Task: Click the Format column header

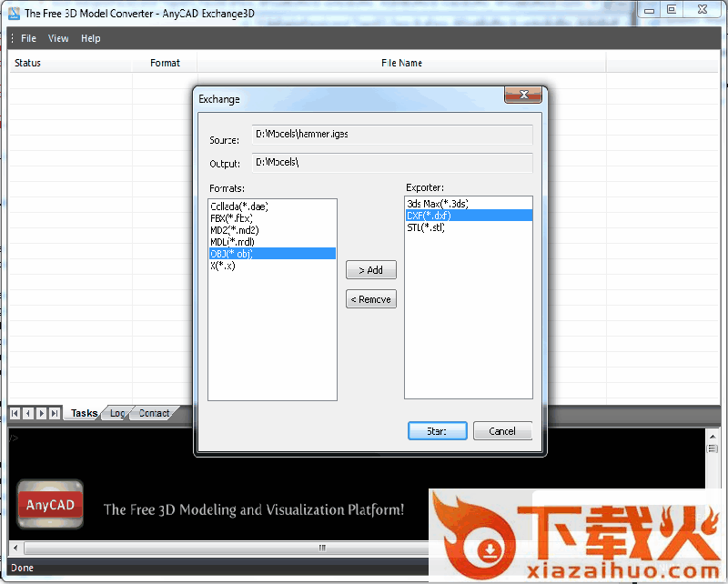Action: click(x=165, y=63)
